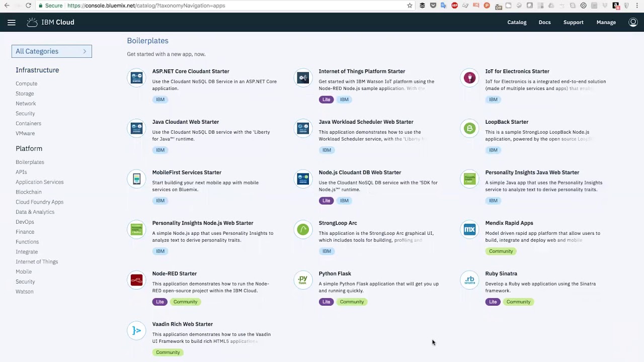Open the VMware category
The height and width of the screenshot is (362, 644).
click(x=25, y=133)
